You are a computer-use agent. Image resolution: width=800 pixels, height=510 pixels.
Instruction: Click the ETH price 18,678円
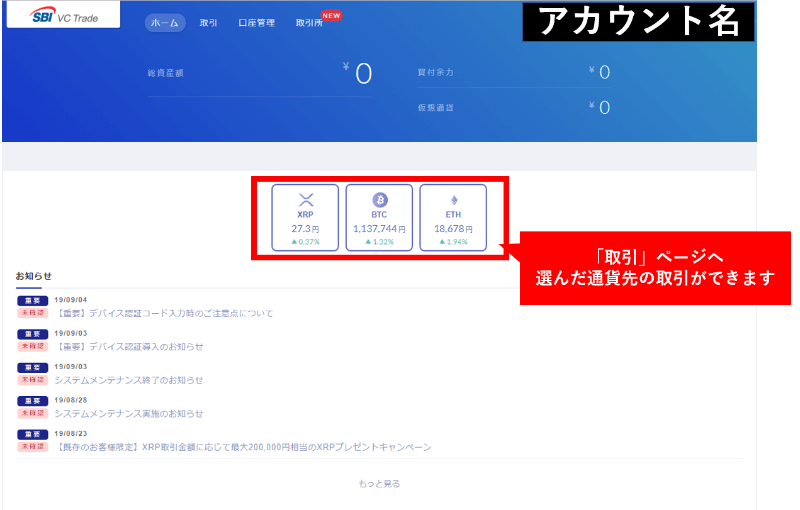(453, 229)
